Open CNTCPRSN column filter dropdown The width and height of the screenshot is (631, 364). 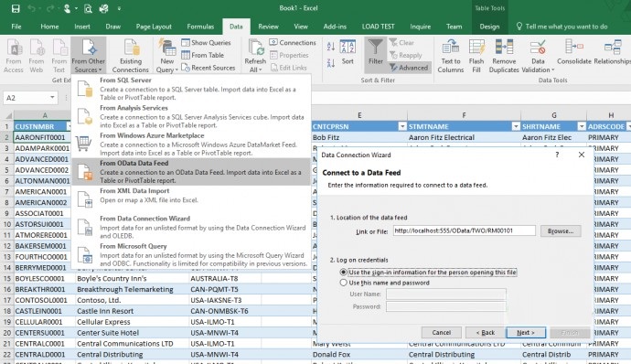point(402,126)
